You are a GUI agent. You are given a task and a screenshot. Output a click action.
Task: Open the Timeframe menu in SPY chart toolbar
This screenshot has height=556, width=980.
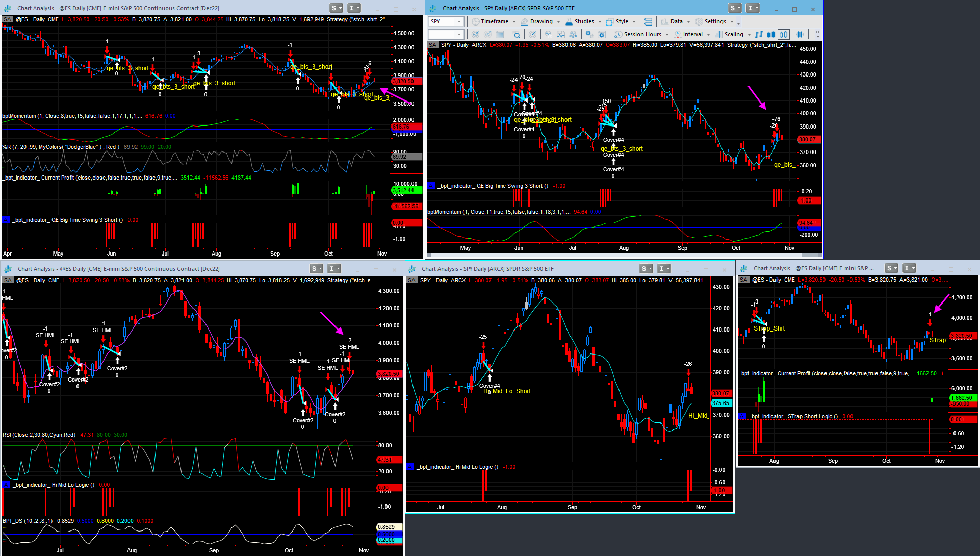coord(493,21)
